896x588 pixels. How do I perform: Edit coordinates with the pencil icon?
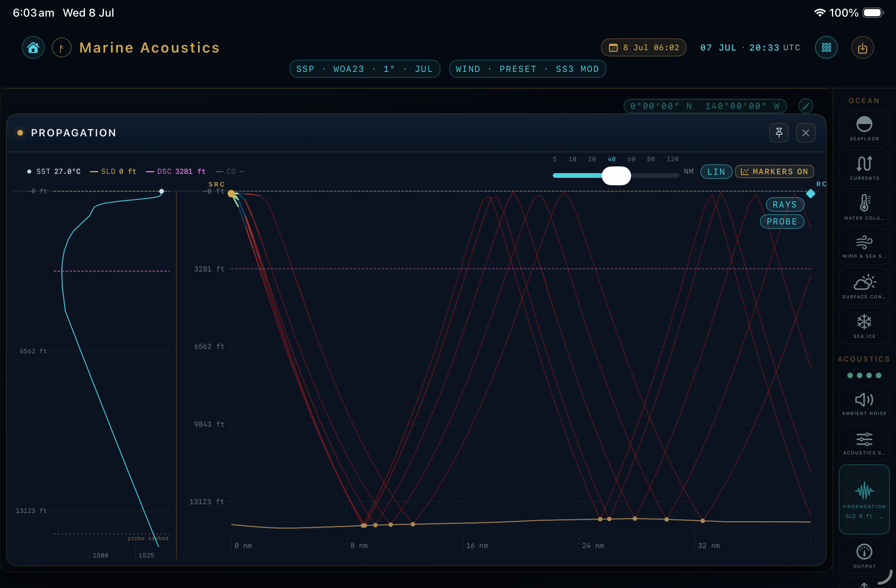805,106
